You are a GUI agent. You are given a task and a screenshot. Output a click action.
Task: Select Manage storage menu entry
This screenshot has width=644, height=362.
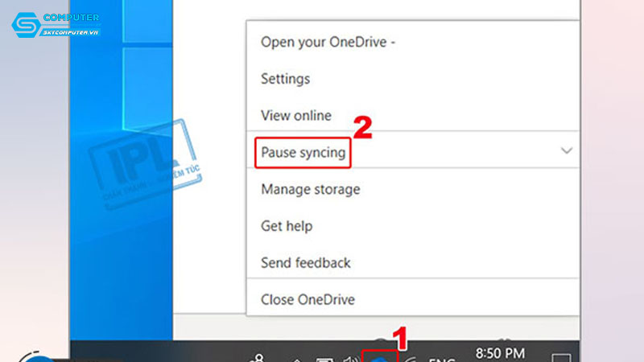coord(310,189)
